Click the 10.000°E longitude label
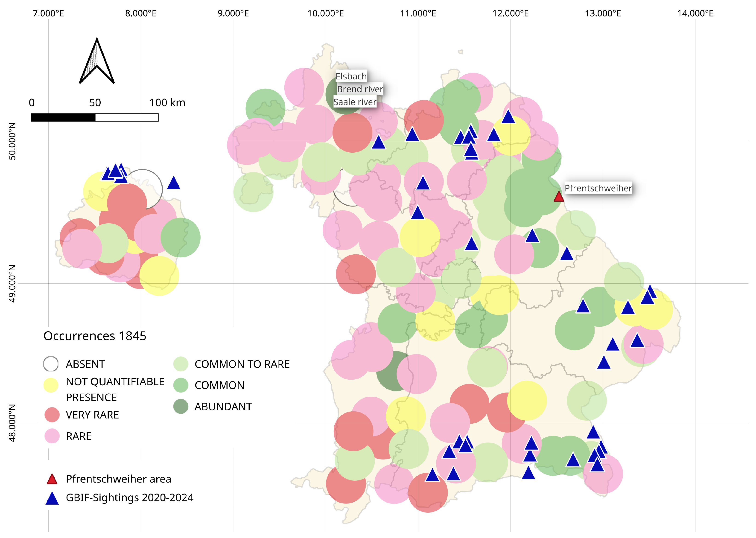Viewport: 756px width, 538px height. pyautogui.click(x=326, y=13)
